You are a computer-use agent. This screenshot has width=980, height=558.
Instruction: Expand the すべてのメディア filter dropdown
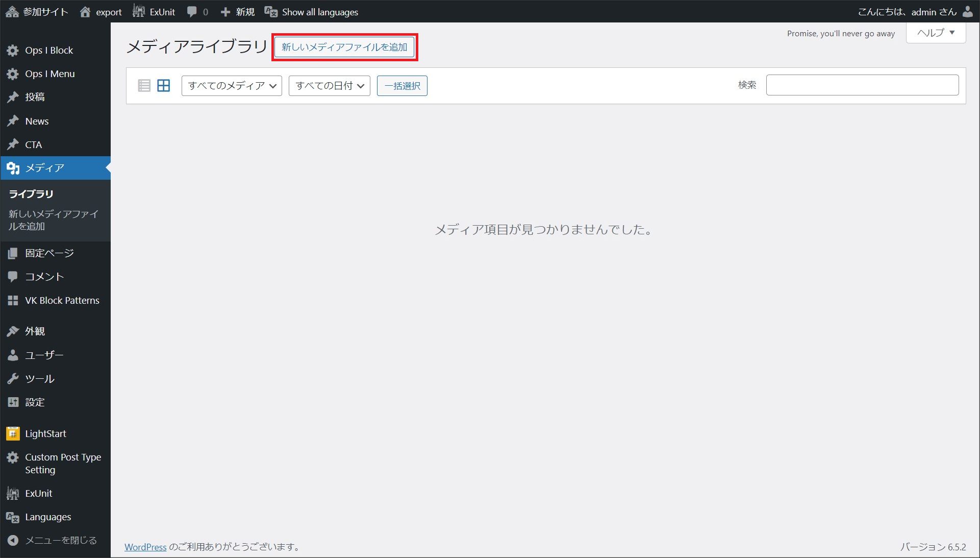coord(232,86)
